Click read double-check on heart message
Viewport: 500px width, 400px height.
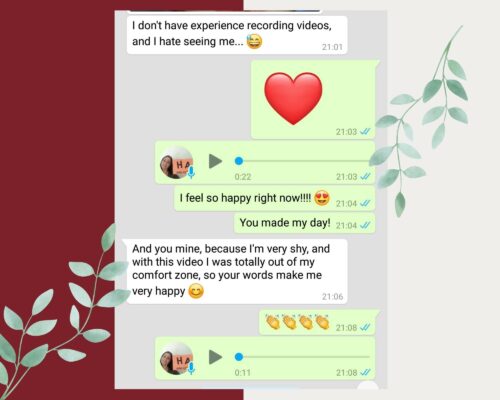pos(365,132)
